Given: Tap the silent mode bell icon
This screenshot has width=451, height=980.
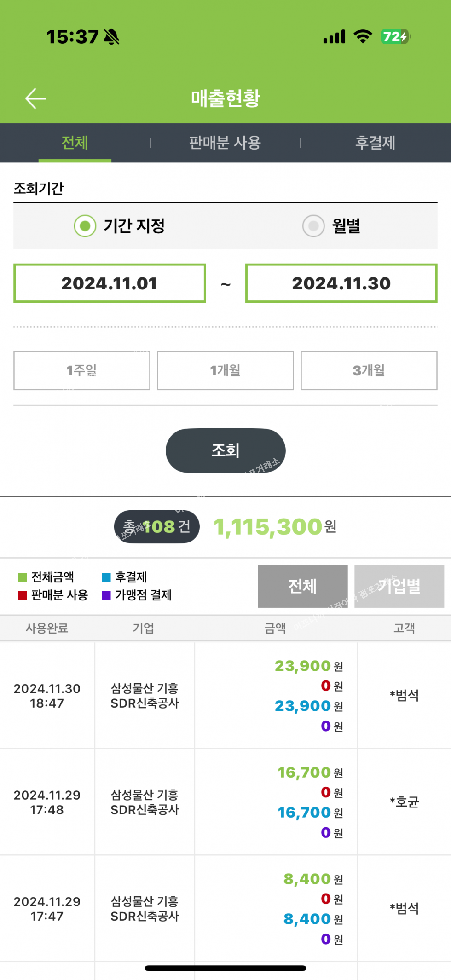Looking at the screenshot, I should coord(111,37).
